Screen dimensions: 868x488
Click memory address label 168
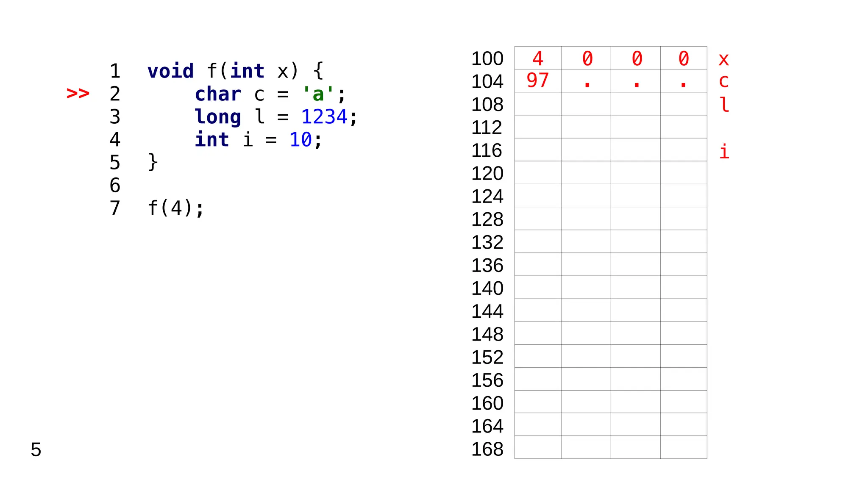coord(487,449)
